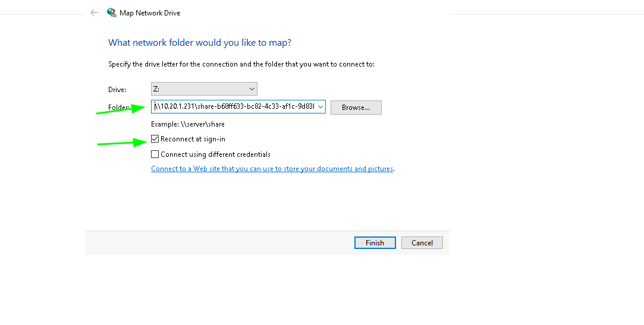The width and height of the screenshot is (644, 325).
Task: Click Finish to map the drive
Action: 375,243
